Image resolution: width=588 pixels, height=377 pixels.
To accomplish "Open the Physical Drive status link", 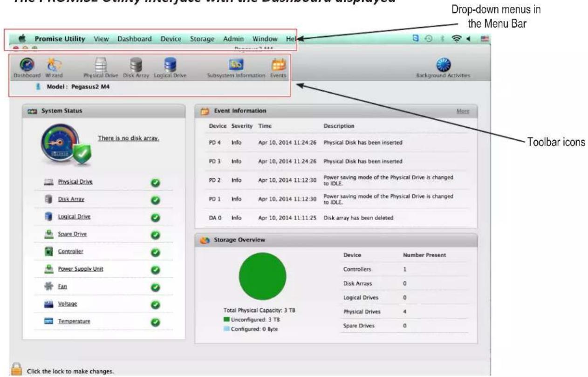I will 75,182.
